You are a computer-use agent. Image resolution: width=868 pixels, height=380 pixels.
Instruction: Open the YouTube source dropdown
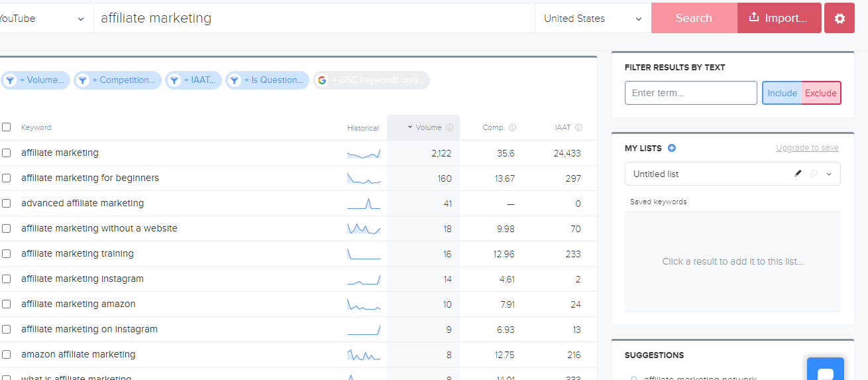[x=45, y=19]
